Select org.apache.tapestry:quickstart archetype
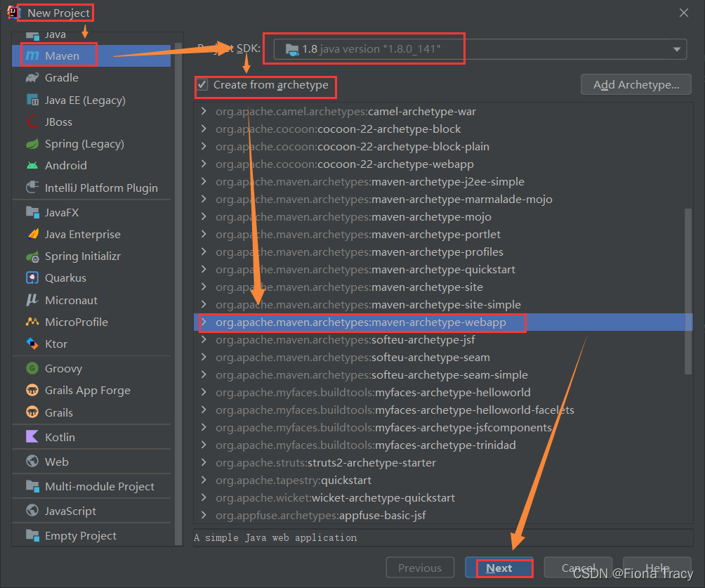 tap(443, 480)
